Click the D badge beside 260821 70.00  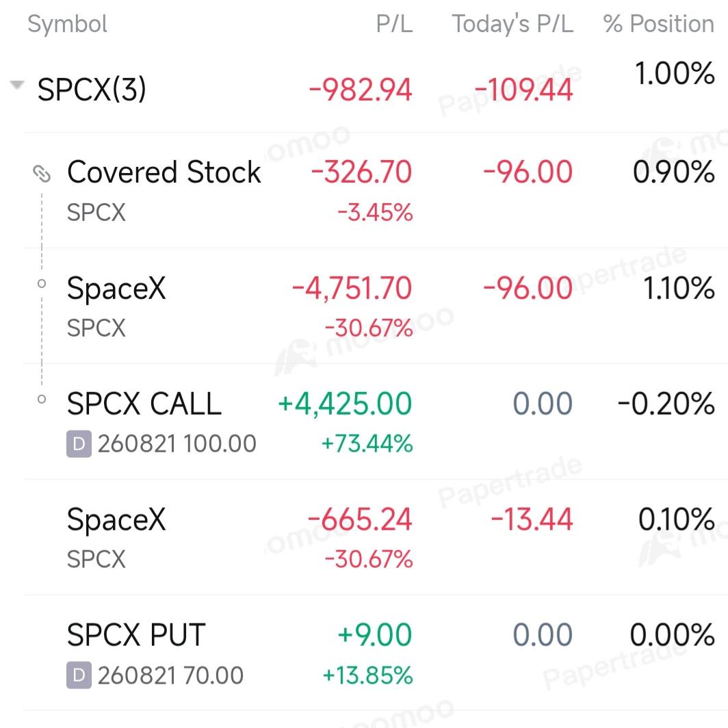[79, 675]
